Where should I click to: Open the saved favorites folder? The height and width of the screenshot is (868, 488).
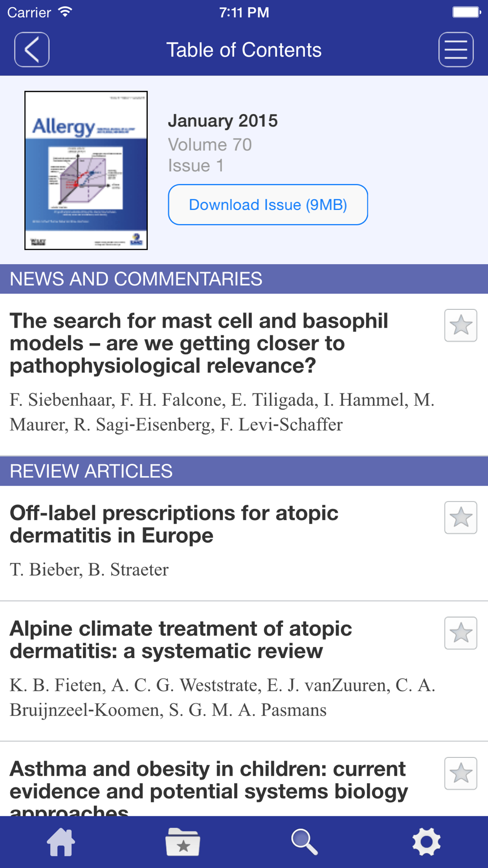pos(183,842)
